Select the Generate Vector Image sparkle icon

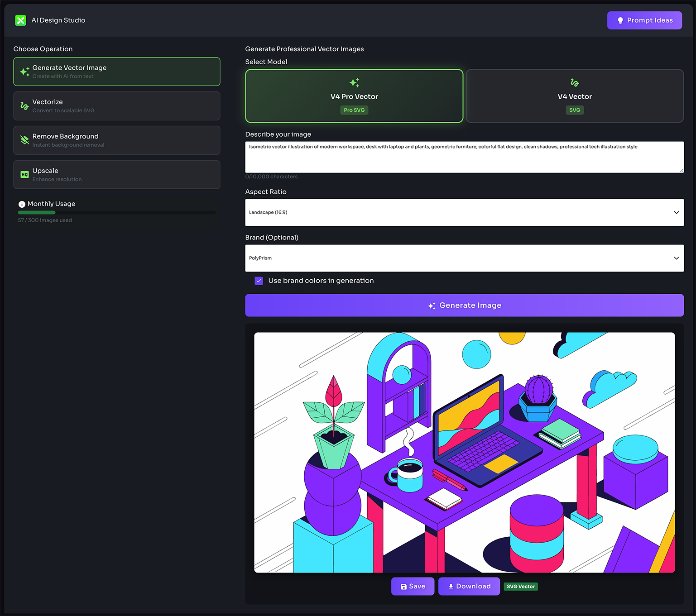(24, 72)
